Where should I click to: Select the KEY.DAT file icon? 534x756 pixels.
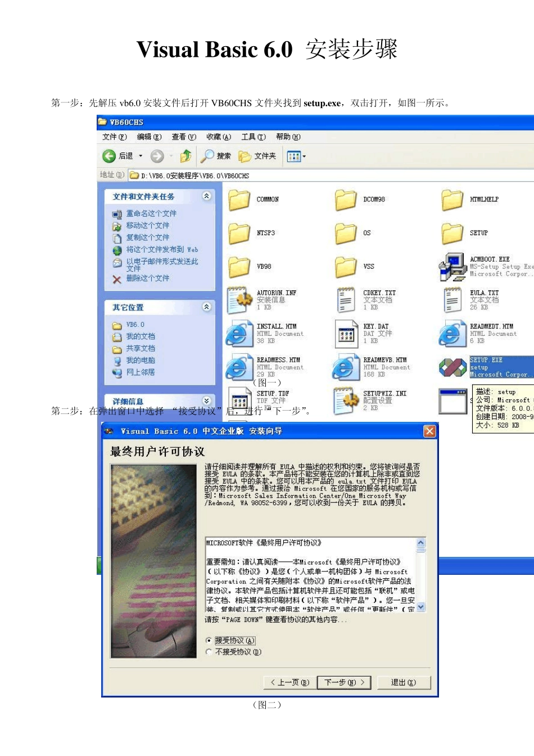pyautogui.click(x=346, y=334)
